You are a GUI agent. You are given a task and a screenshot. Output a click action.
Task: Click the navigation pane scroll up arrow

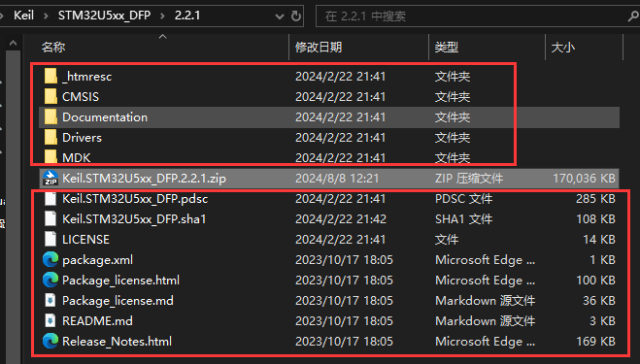[13, 43]
